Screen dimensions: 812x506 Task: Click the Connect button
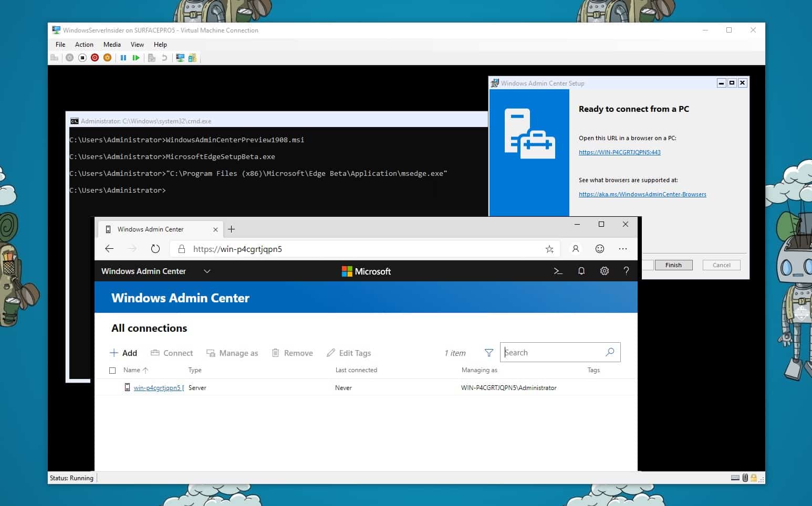[x=172, y=353]
